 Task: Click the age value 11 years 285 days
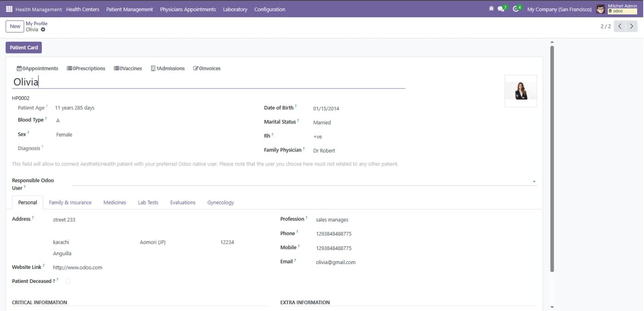[x=75, y=108]
